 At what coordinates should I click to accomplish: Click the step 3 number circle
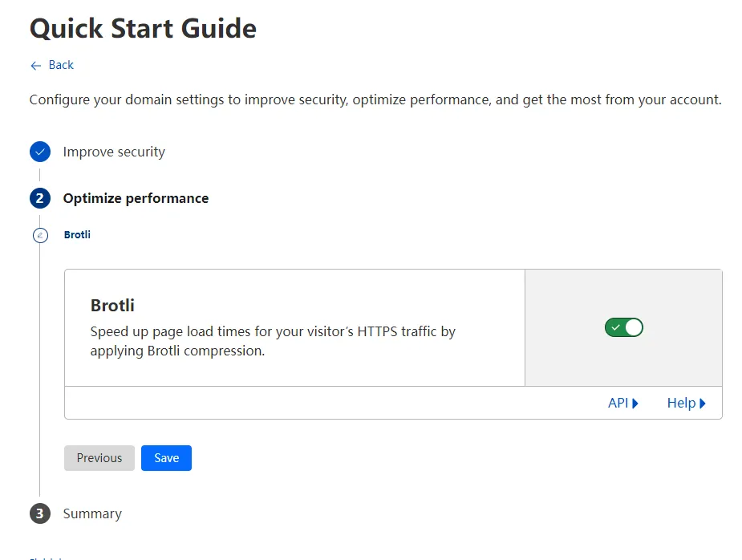point(40,513)
